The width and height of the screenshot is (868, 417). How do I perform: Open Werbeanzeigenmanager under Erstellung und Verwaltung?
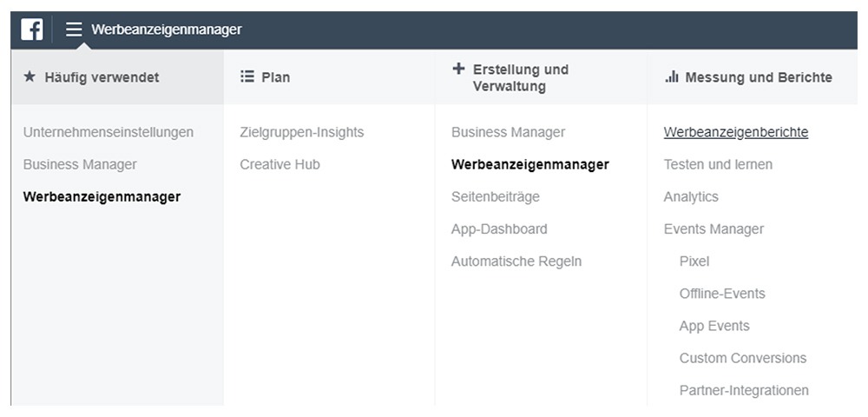[530, 164]
